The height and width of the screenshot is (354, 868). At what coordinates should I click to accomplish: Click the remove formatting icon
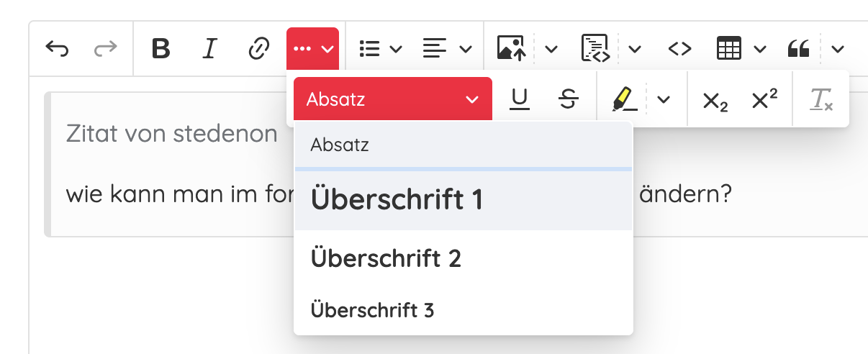tap(821, 99)
